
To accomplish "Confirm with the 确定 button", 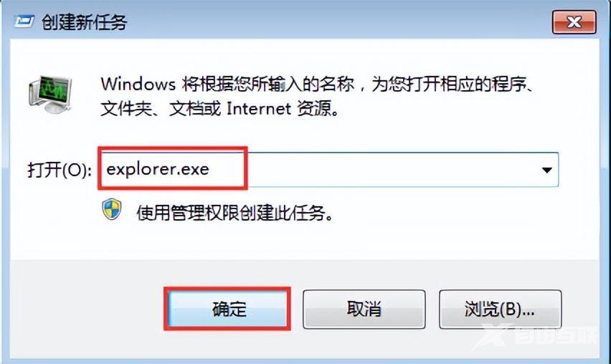I will click(227, 309).
